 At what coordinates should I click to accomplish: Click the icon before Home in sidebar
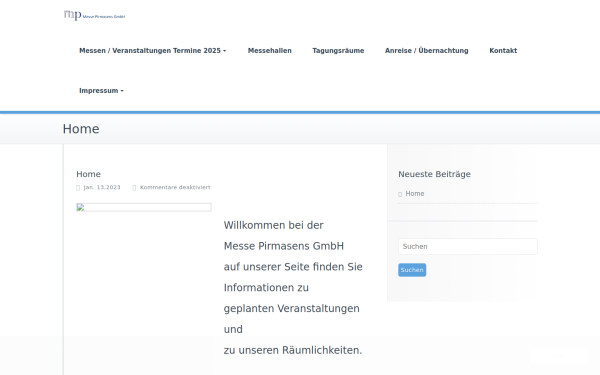(400, 194)
